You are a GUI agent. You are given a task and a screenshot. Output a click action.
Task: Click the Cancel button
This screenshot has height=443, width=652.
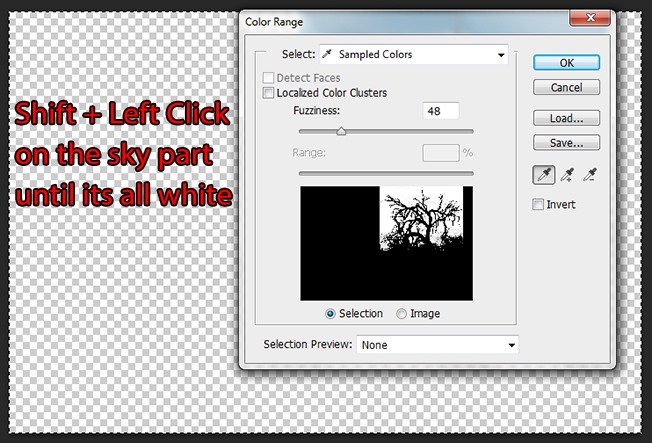[x=566, y=87]
